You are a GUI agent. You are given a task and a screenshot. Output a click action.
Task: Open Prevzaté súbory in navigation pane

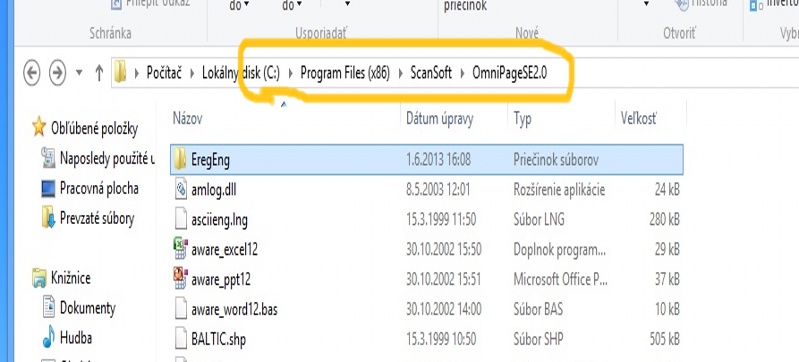point(97,219)
